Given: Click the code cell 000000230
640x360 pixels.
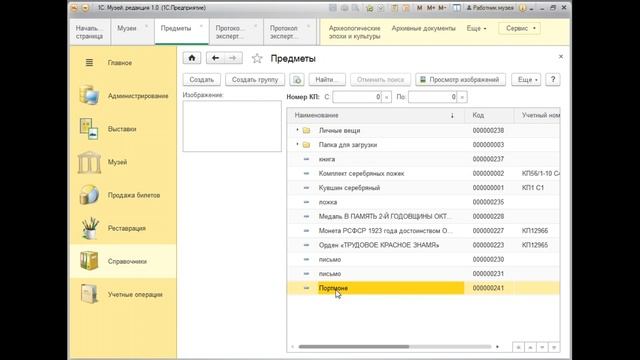Looking at the screenshot, I should click(488, 259).
